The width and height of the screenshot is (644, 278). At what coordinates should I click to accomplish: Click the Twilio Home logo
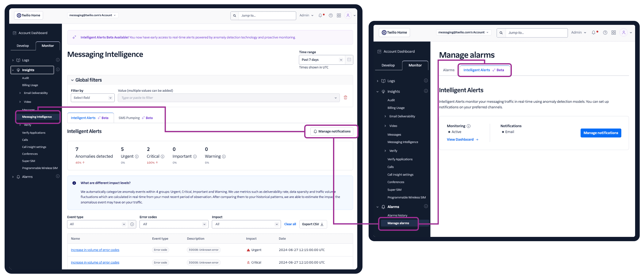[28, 15]
